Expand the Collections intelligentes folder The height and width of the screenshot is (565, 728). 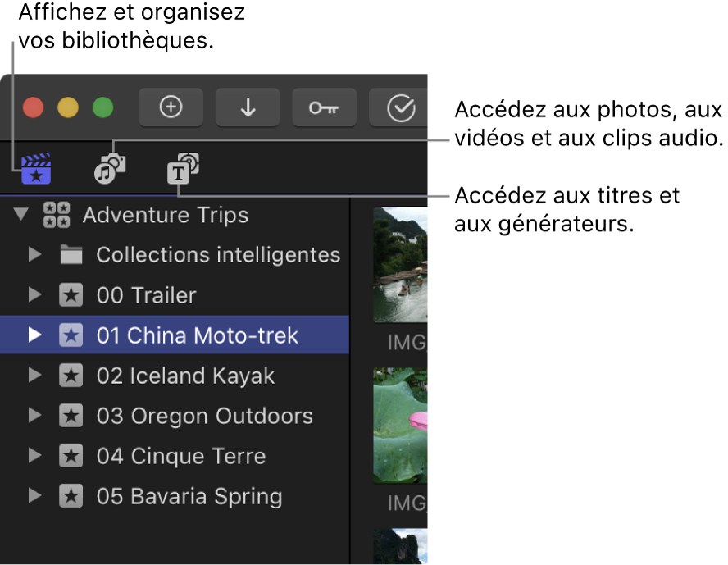click(x=34, y=254)
